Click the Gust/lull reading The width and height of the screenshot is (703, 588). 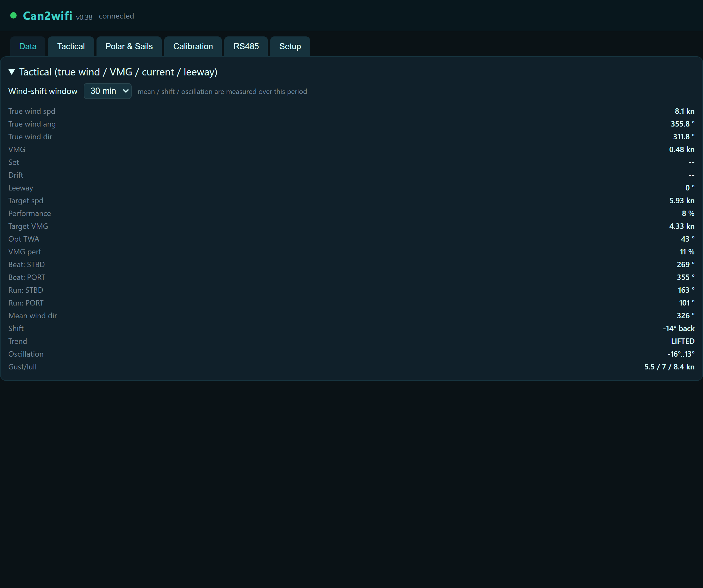click(x=669, y=367)
